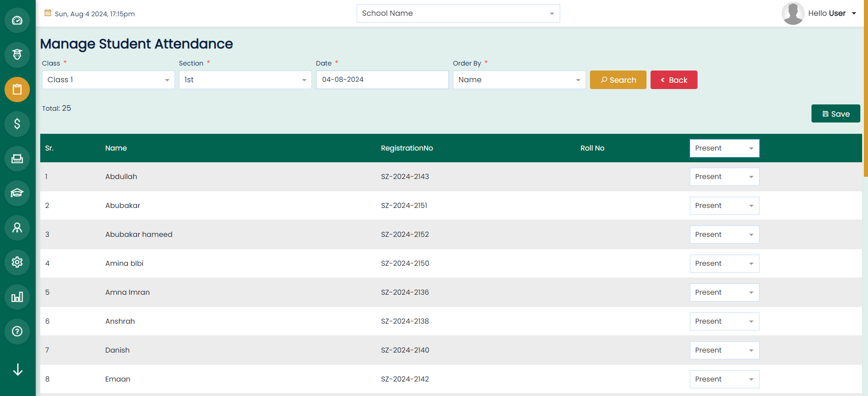Open attendance dropdown for Abdullah
The height and width of the screenshot is (396, 868).
pos(724,177)
